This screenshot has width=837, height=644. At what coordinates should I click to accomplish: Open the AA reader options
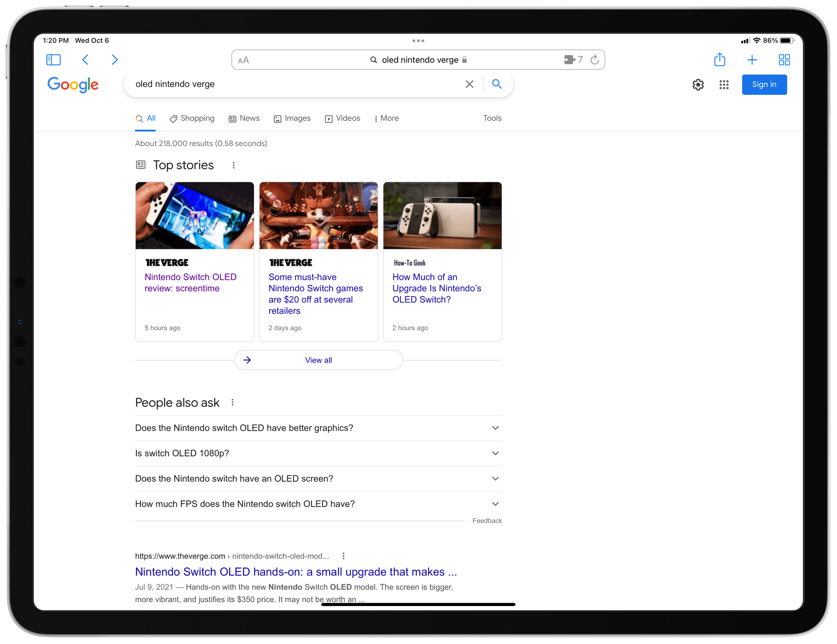[x=243, y=60]
